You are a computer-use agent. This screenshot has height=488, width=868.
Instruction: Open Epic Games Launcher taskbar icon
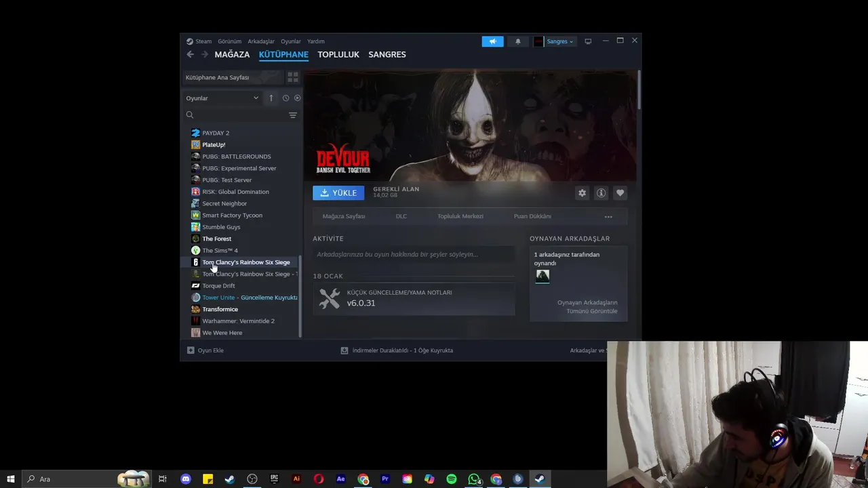coord(274,479)
